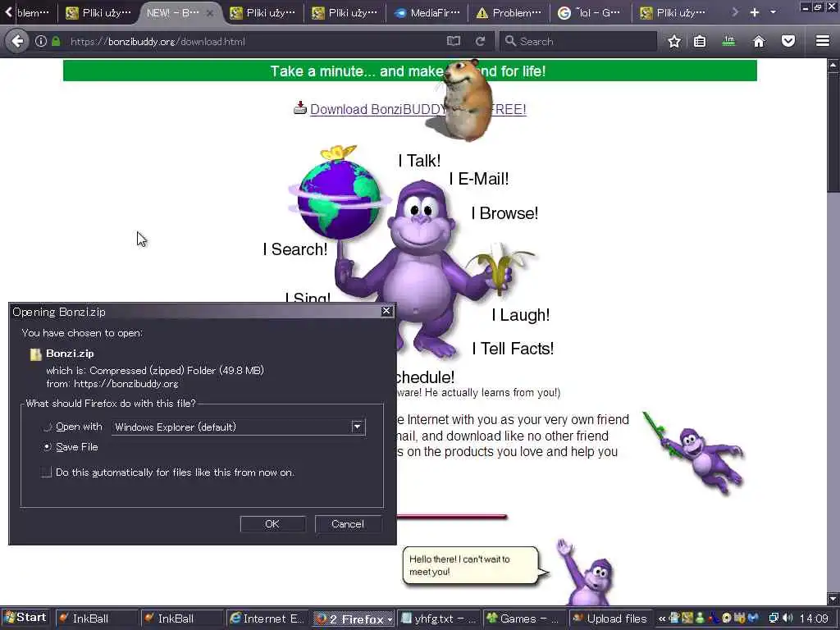The image size is (840, 630).
Task: Switch to Upload files taskbar window
Action: pyautogui.click(x=610, y=619)
